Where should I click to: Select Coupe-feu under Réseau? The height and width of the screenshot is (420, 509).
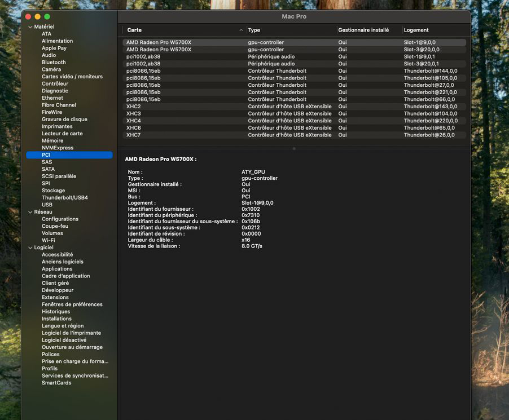pos(55,227)
